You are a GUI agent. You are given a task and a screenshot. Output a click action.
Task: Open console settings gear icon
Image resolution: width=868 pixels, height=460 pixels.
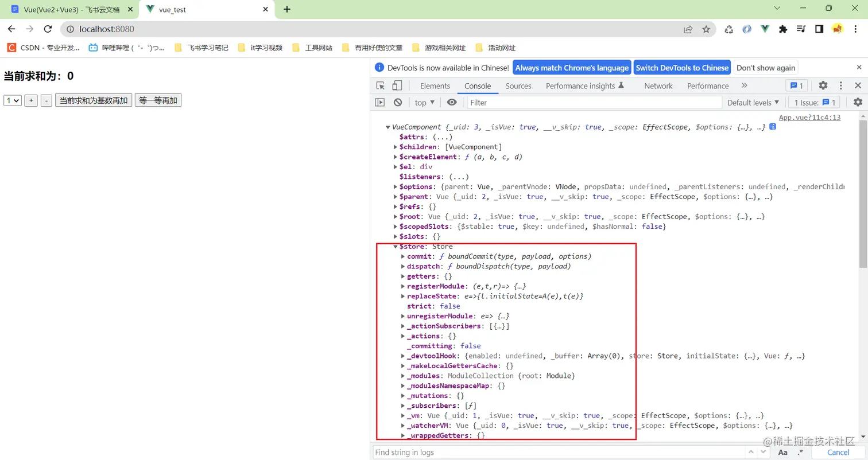click(858, 102)
